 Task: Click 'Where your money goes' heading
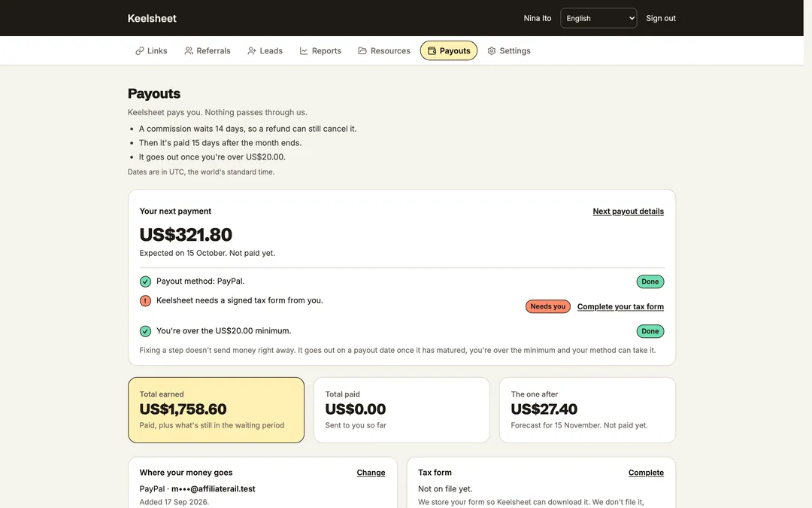pos(186,472)
